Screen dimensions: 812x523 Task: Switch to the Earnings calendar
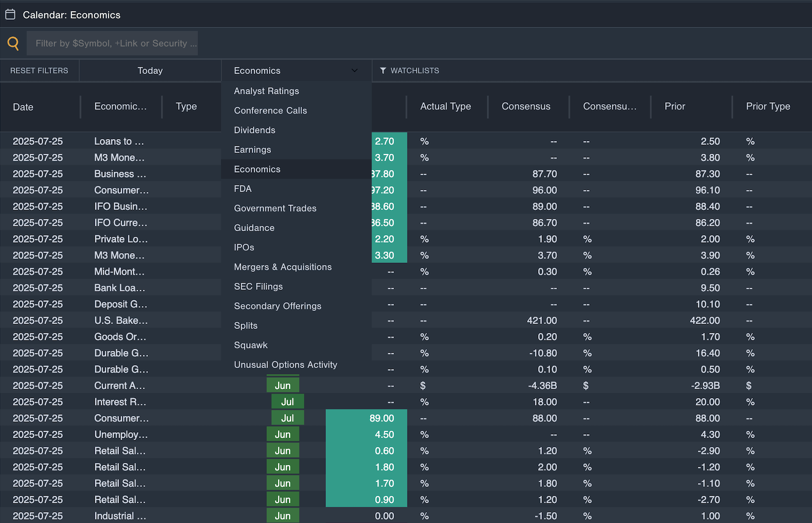coord(253,149)
